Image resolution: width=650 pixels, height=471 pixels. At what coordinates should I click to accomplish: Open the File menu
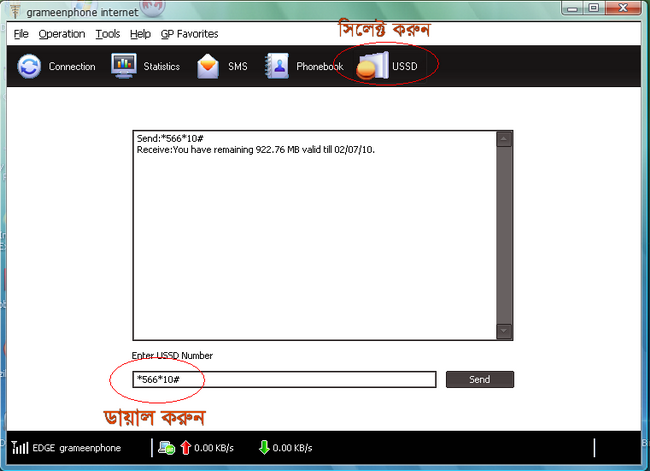(x=21, y=34)
